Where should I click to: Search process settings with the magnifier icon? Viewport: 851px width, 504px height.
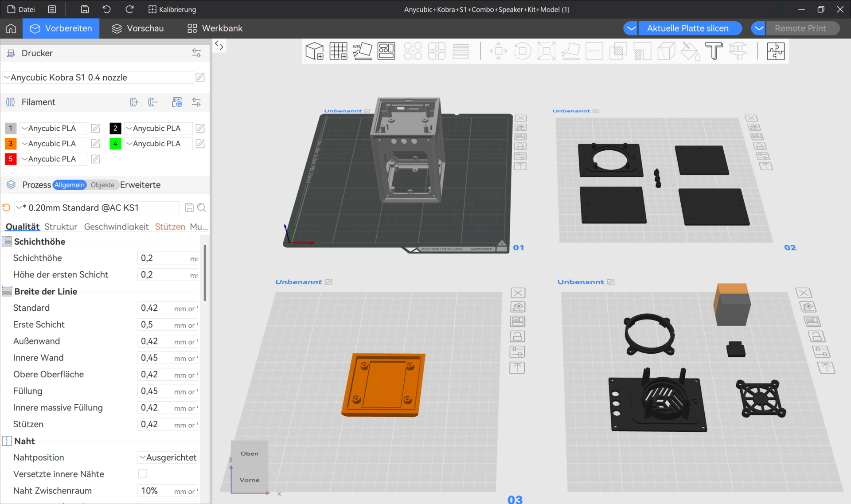point(202,207)
